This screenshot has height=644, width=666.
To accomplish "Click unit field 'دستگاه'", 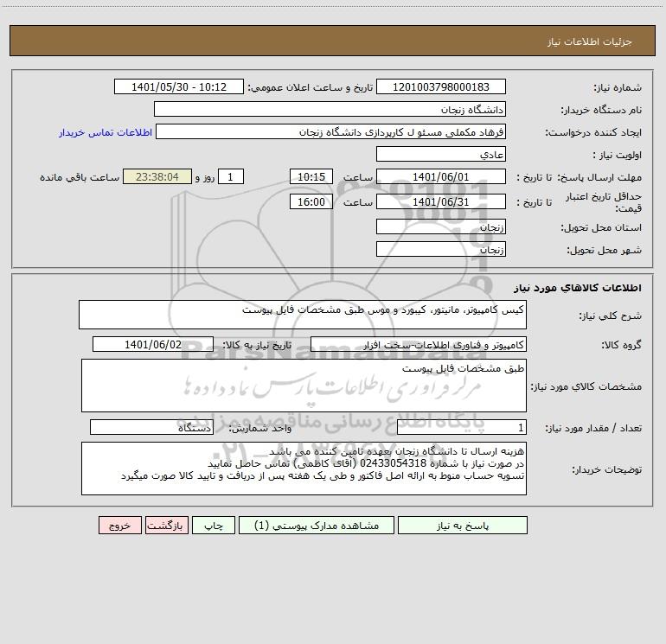I will [151, 428].
